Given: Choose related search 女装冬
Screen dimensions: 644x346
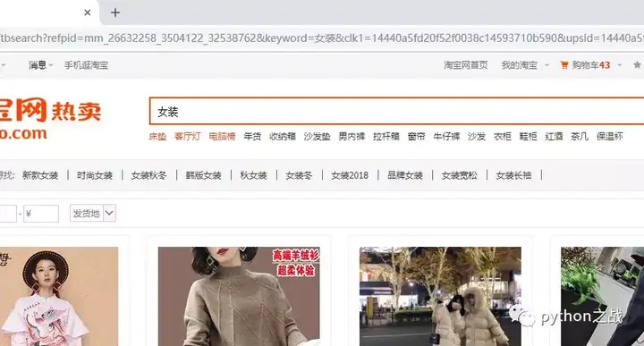Looking at the screenshot, I should point(299,175).
